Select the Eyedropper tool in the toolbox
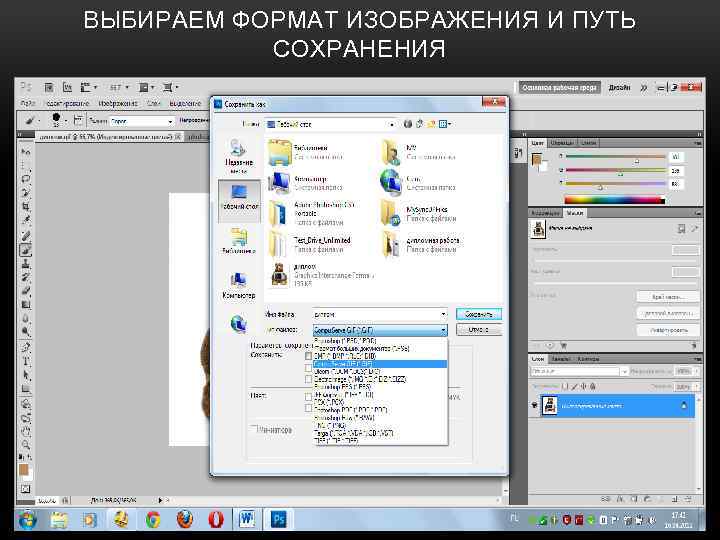 coord(25,220)
